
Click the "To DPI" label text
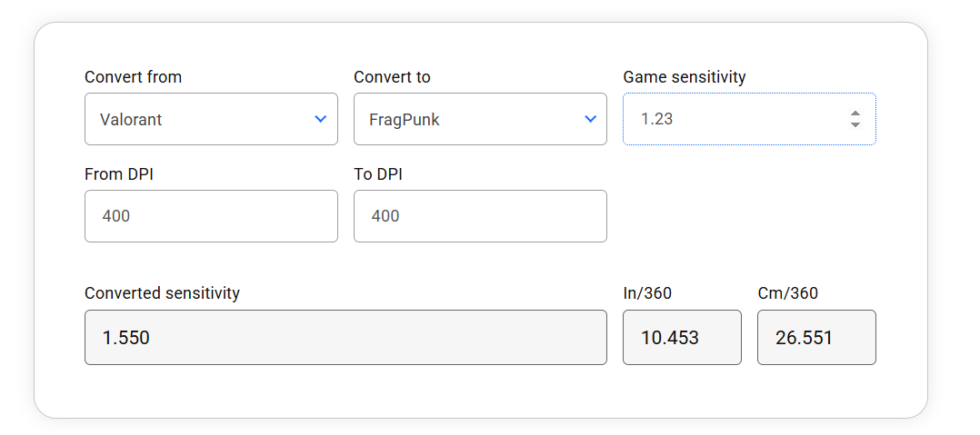pos(378,174)
